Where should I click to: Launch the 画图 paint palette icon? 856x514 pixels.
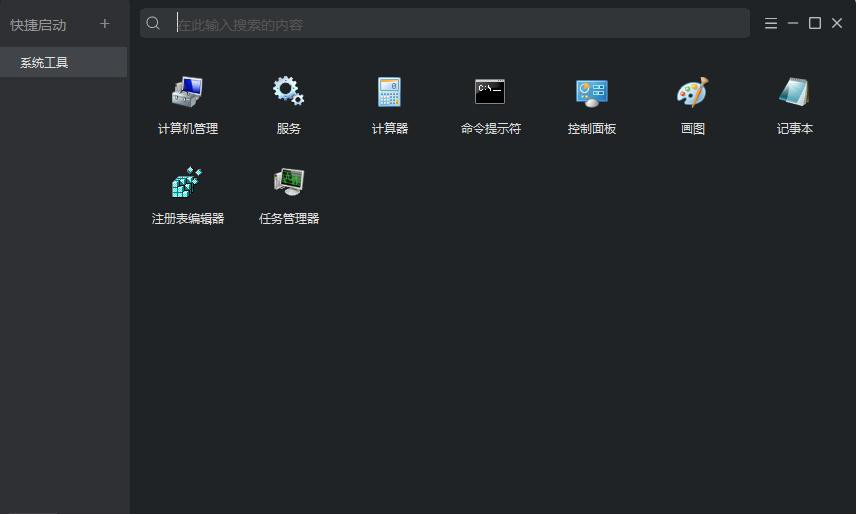[693, 92]
